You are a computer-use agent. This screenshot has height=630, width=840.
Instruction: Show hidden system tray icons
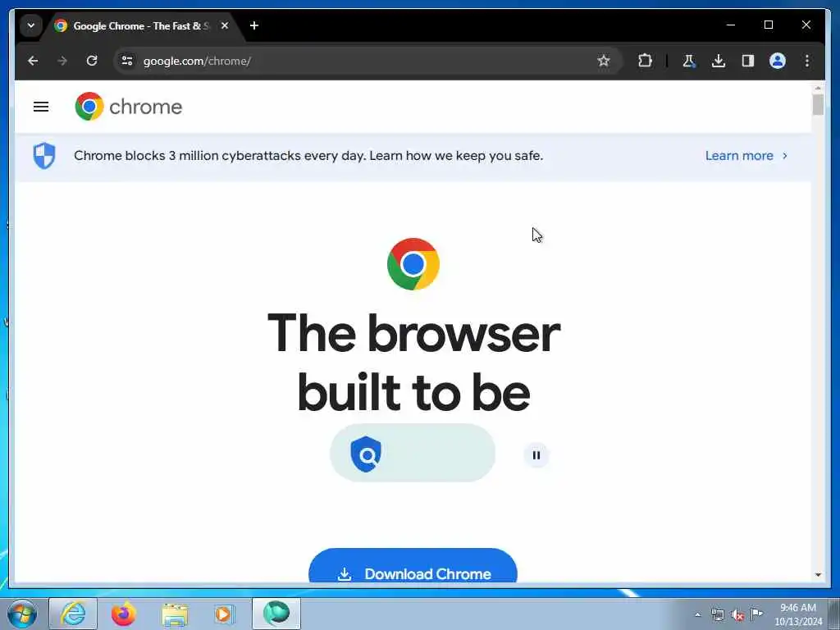pyautogui.click(x=697, y=615)
